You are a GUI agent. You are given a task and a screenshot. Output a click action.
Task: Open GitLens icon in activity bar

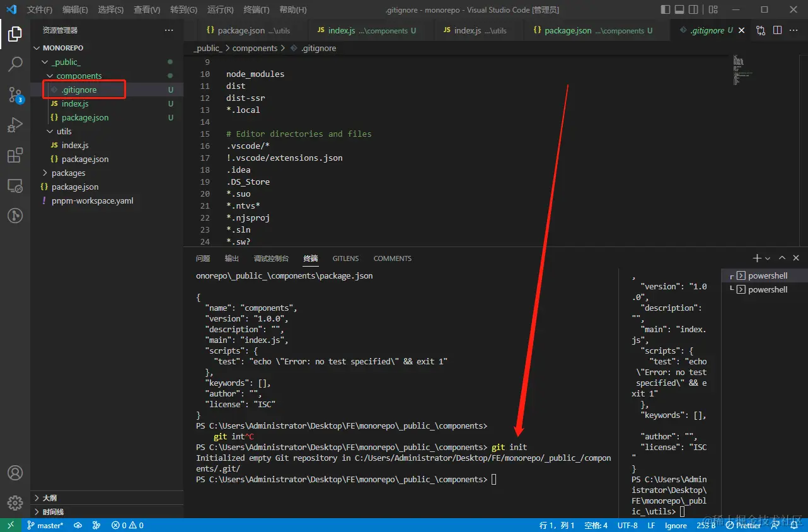click(x=15, y=216)
